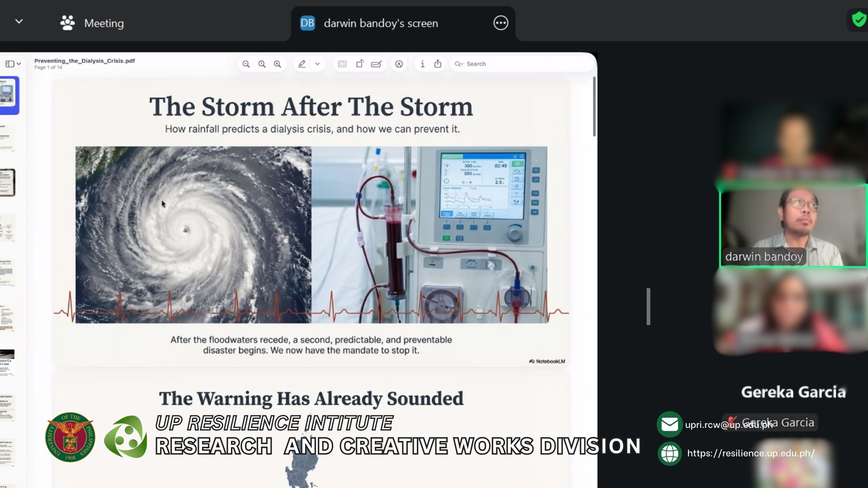Click the actual size zoom icon
The height and width of the screenshot is (488, 868).
(262, 64)
